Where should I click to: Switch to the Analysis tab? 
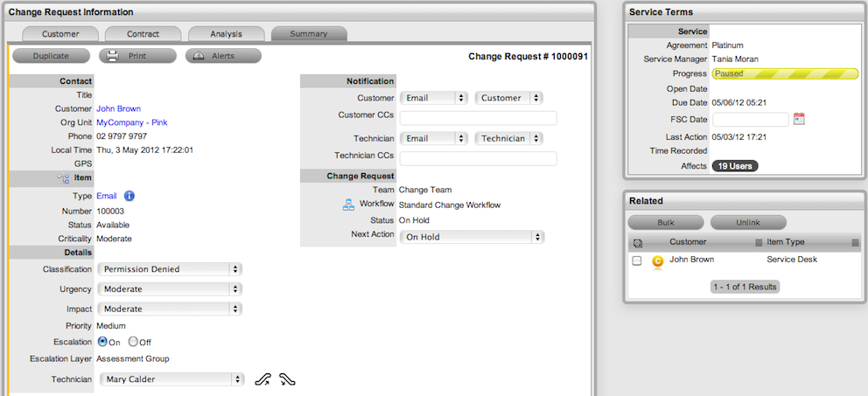click(x=226, y=34)
